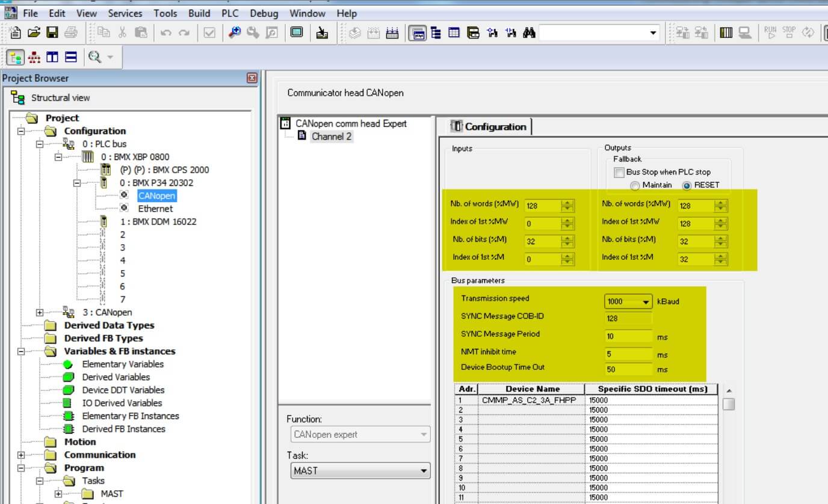
Task: Open the PLC menu
Action: (230, 13)
